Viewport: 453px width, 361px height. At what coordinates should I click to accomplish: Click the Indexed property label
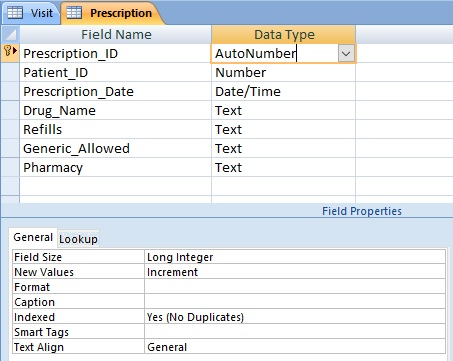[79, 317]
